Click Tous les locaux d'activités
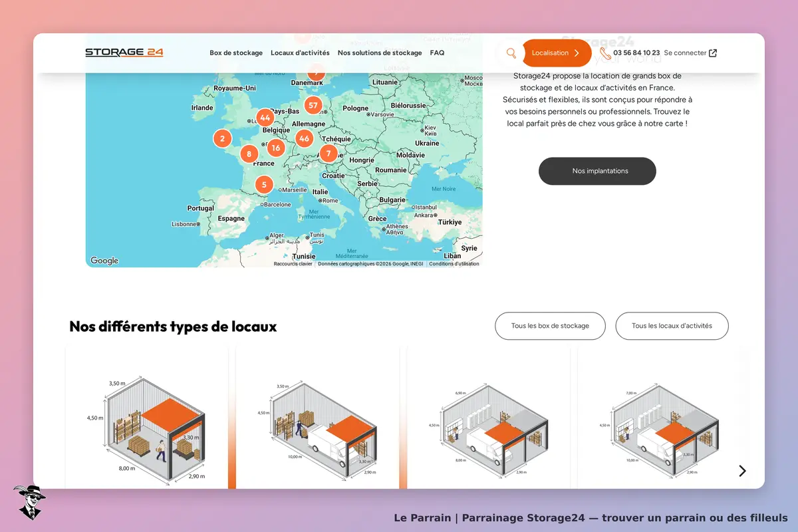 tap(672, 326)
